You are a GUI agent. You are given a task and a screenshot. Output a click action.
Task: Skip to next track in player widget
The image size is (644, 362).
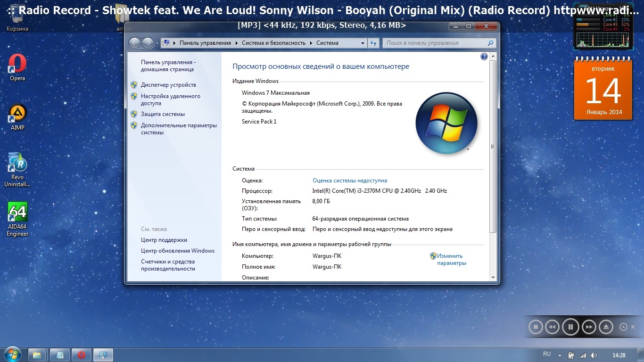[589, 327]
